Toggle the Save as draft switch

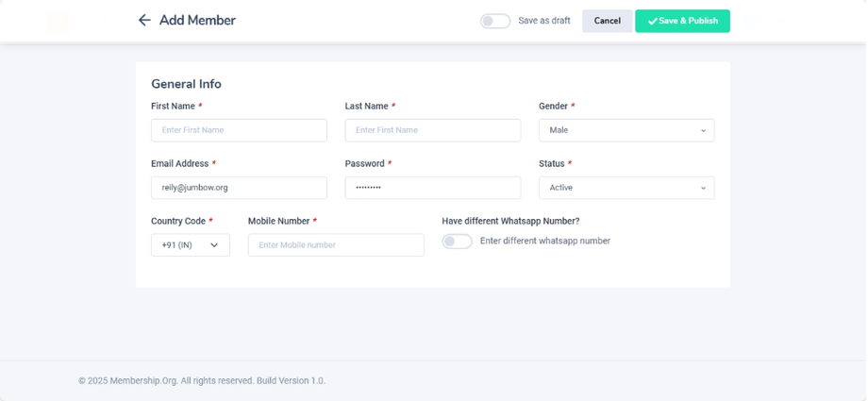[494, 21]
